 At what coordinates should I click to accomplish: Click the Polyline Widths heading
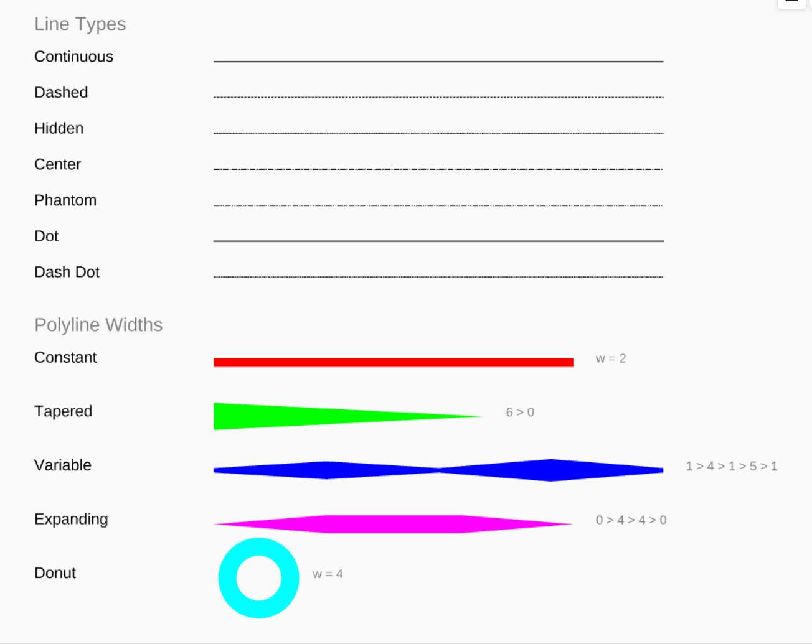pos(98,325)
